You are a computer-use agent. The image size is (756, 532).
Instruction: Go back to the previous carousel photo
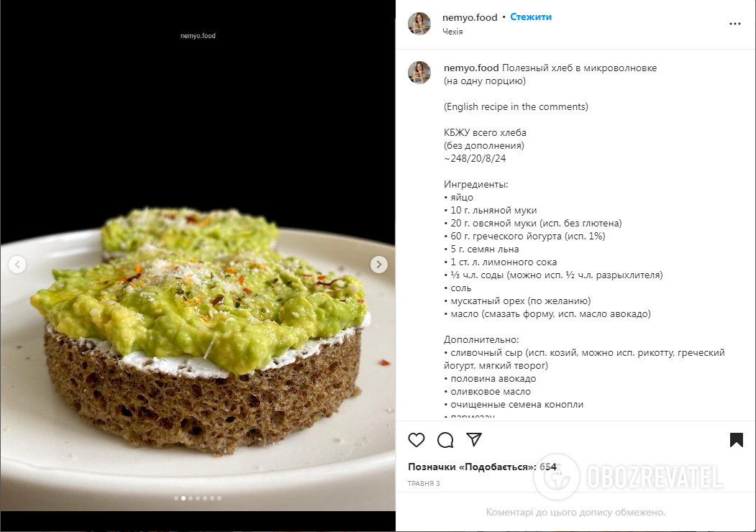(x=17, y=264)
